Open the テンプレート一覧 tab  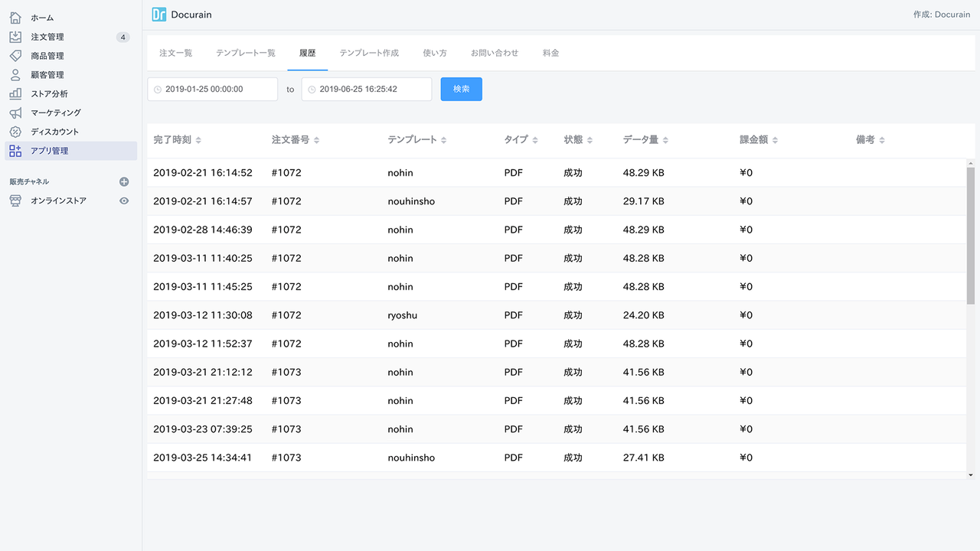246,53
